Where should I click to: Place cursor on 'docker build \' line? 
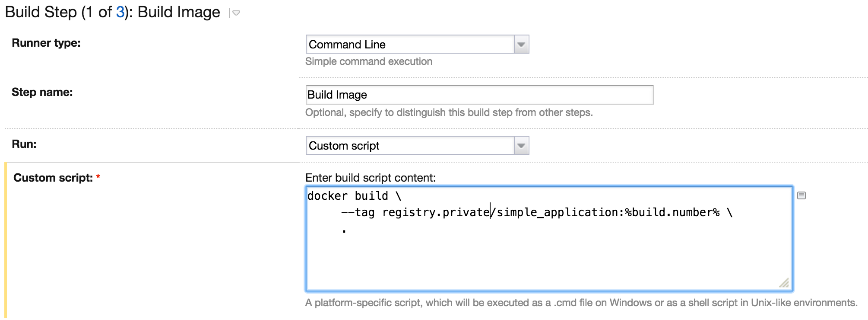tap(355, 196)
